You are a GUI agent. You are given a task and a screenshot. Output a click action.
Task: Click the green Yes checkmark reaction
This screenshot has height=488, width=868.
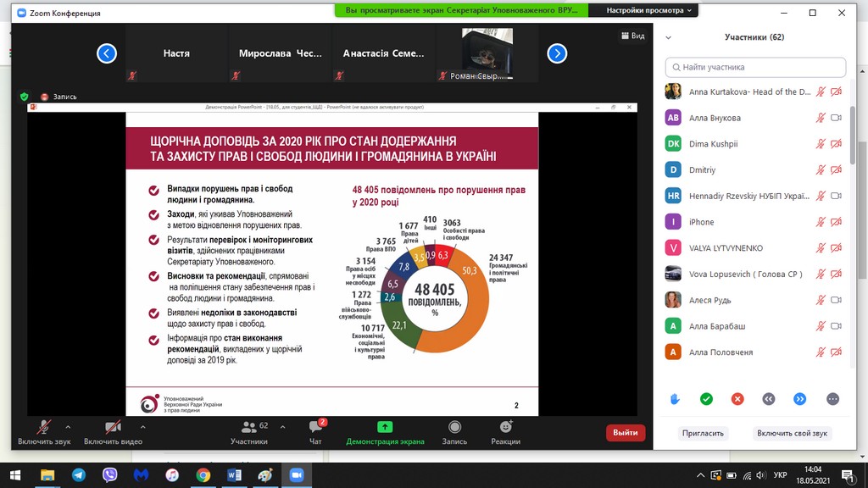[706, 399]
